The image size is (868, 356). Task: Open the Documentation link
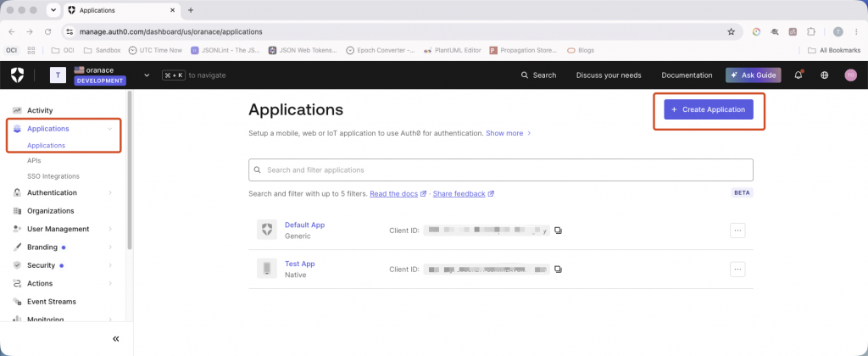687,75
